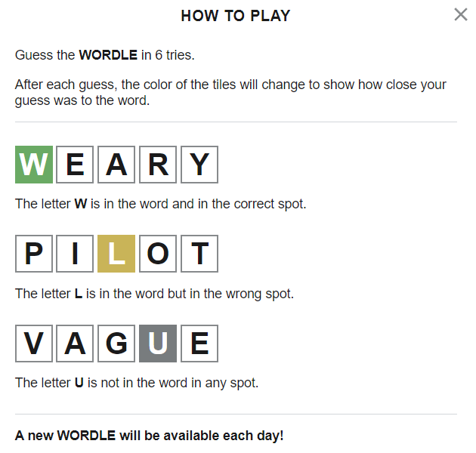Image resolution: width=476 pixels, height=453 pixels.
Task: Select the V tile in VAGUE
Action: click(34, 344)
